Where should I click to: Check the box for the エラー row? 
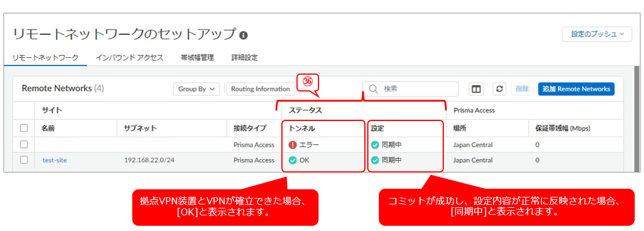click(24, 145)
